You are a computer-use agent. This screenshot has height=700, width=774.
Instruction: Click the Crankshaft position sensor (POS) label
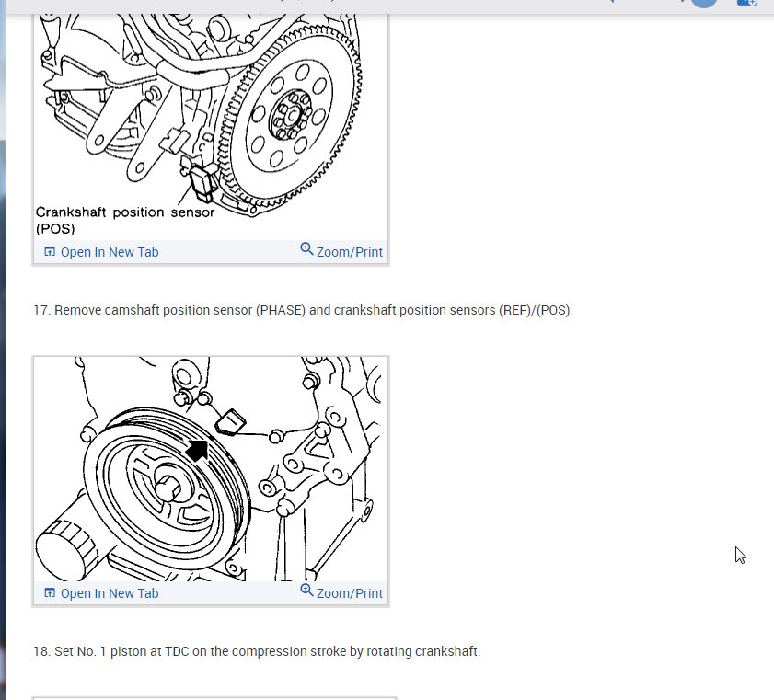pyautogui.click(x=125, y=220)
